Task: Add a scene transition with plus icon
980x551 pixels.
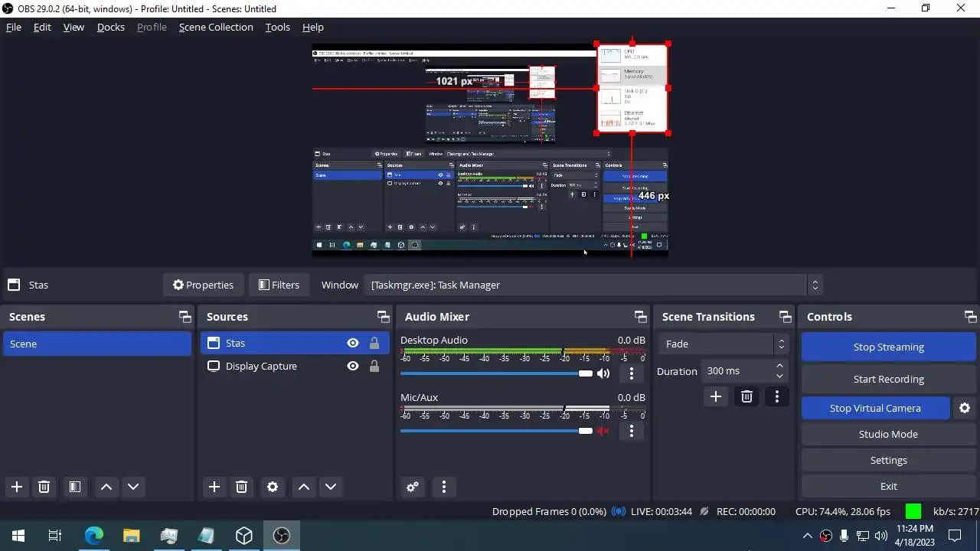Action: coord(716,396)
